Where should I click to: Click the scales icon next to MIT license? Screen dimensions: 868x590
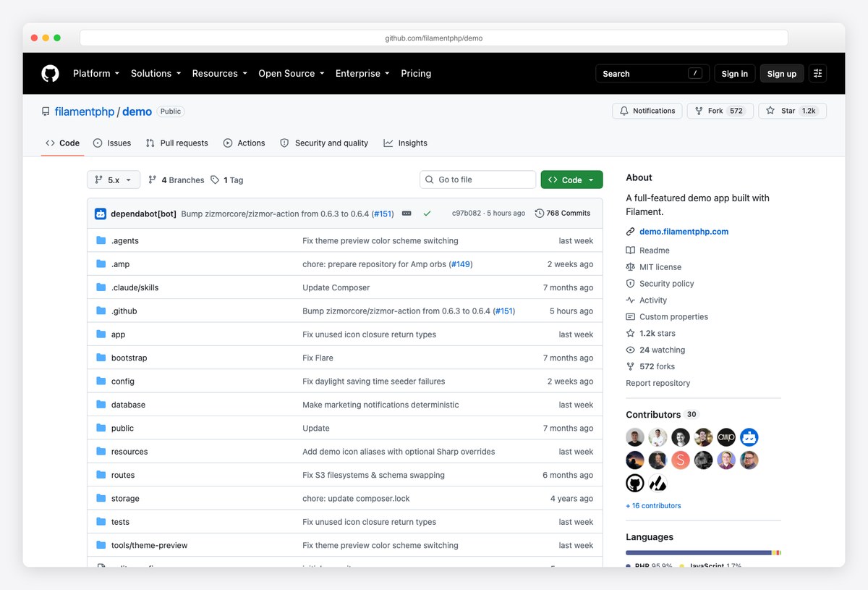pos(631,267)
